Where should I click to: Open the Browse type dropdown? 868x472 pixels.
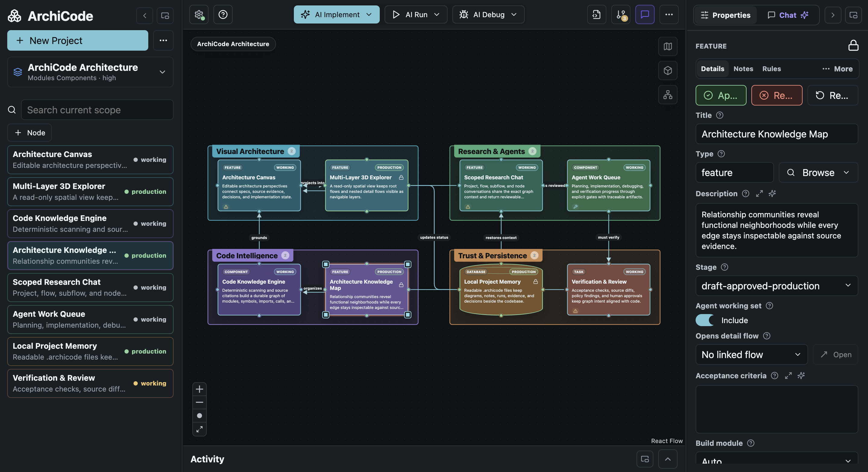coord(818,172)
